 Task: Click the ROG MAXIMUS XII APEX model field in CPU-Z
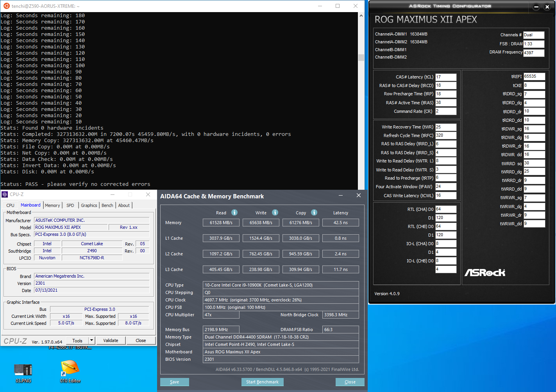[x=70, y=227]
